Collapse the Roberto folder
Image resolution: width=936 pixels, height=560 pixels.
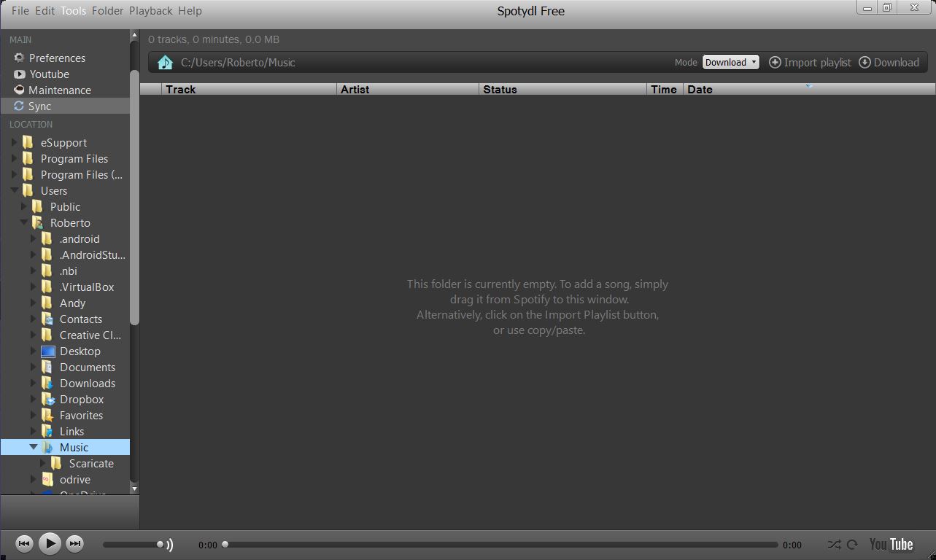[x=24, y=222]
